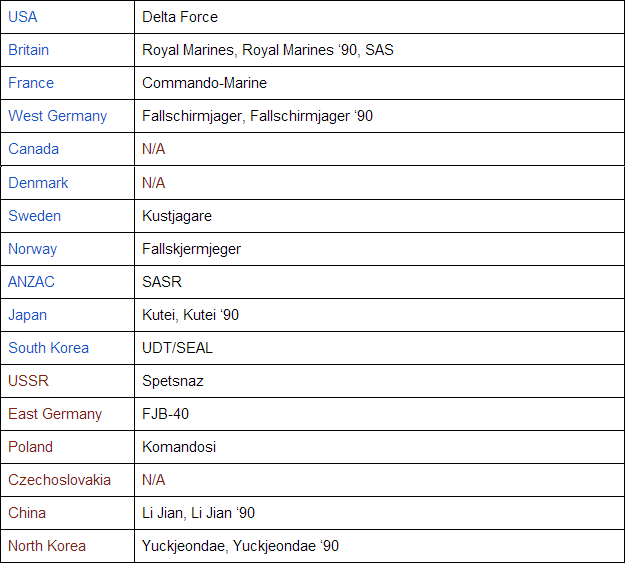
Task: Open the ANZAC link
Action: point(31,282)
